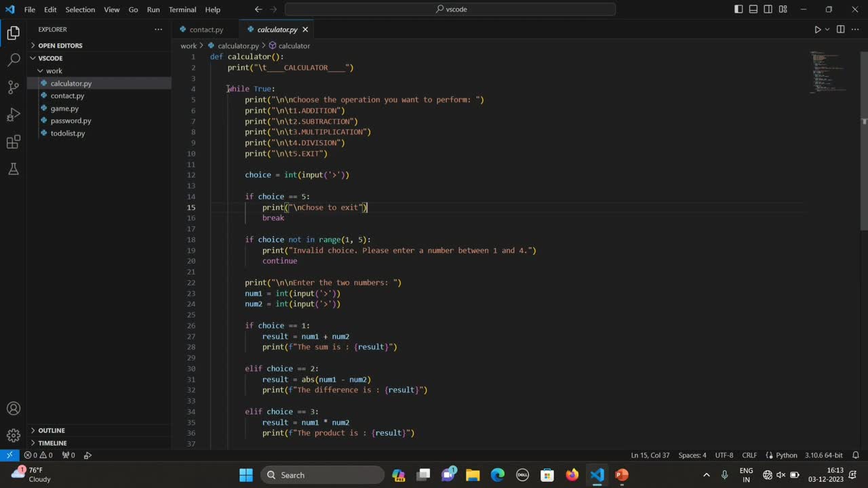Go back using the navigation arrow
868x488 pixels.
pyautogui.click(x=258, y=9)
